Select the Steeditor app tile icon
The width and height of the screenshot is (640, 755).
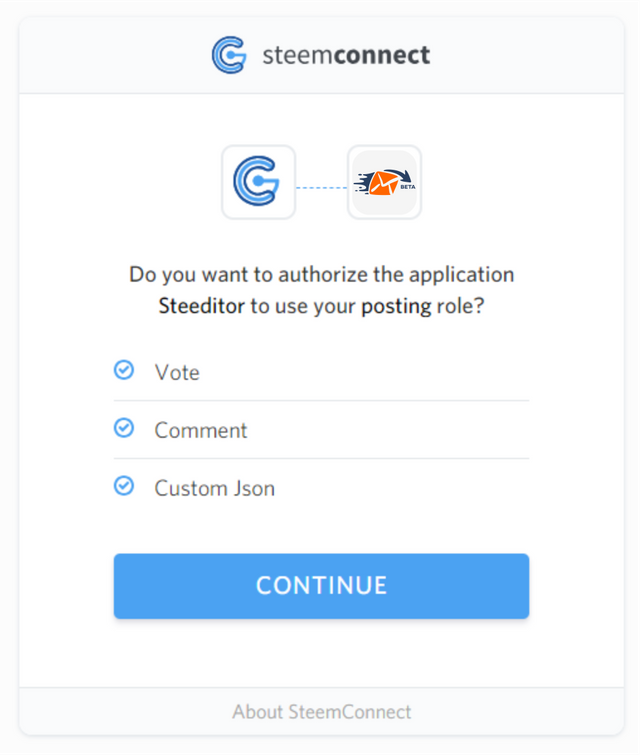pos(385,182)
